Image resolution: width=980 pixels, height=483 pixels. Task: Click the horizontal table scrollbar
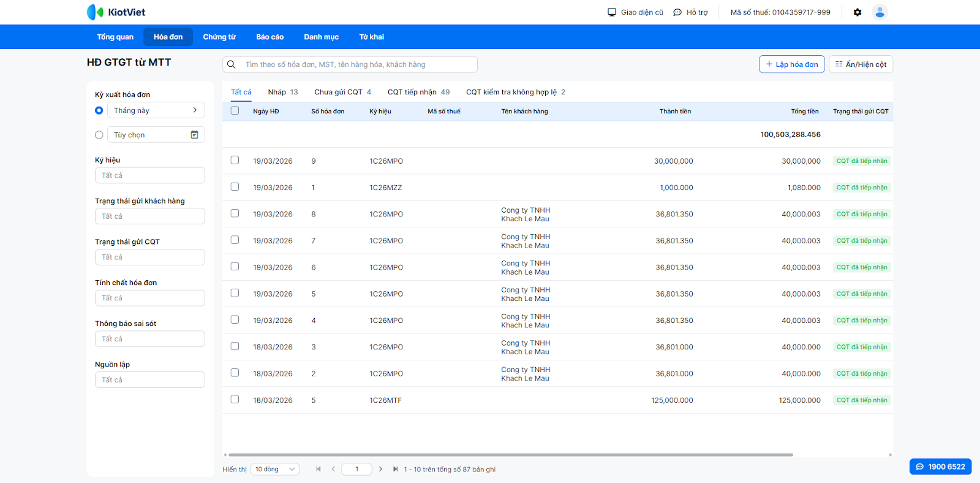coord(510,455)
